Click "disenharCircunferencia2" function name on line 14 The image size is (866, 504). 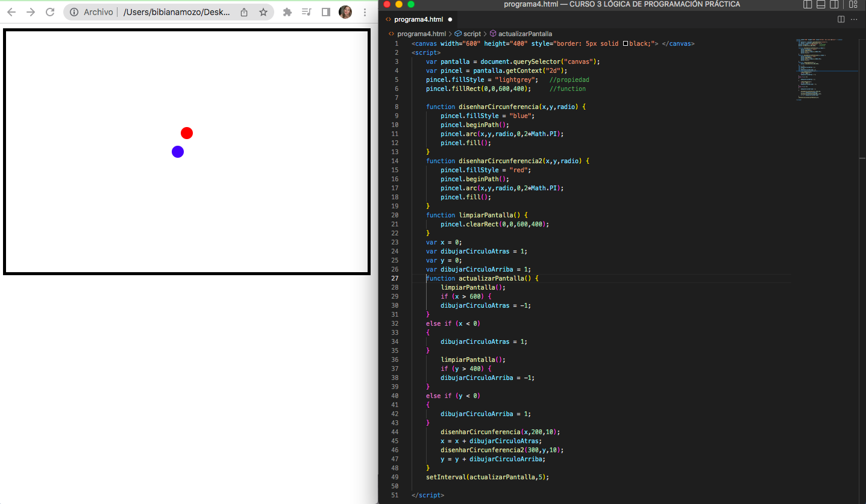tap(500, 161)
